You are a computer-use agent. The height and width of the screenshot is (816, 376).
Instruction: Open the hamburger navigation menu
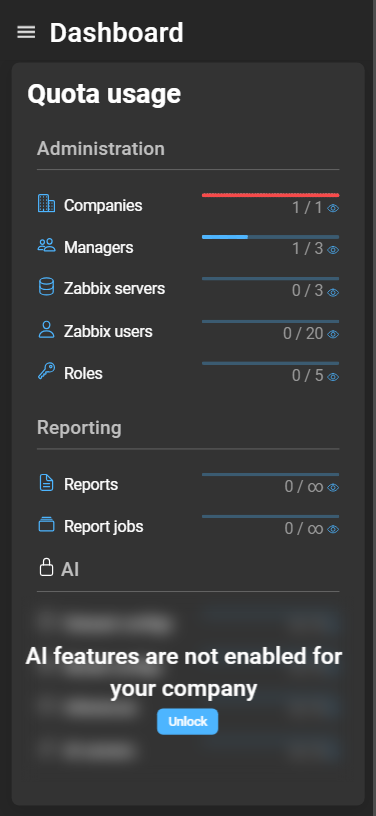(x=26, y=32)
